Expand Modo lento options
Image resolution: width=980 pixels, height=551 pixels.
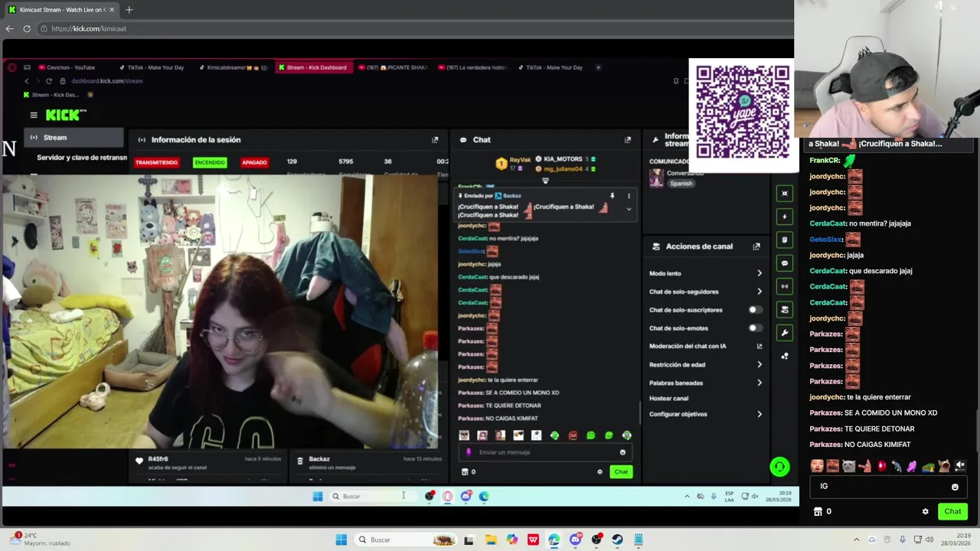click(759, 273)
